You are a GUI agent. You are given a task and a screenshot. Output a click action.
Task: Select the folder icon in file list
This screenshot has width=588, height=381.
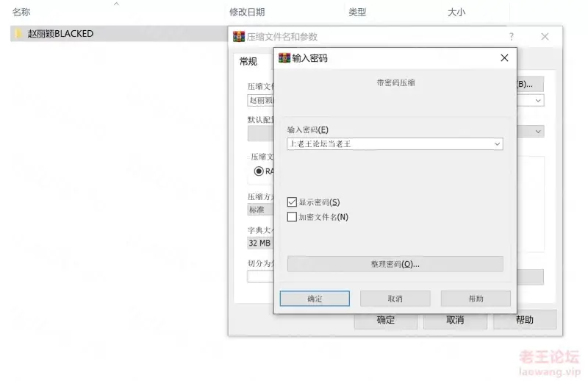(18, 33)
